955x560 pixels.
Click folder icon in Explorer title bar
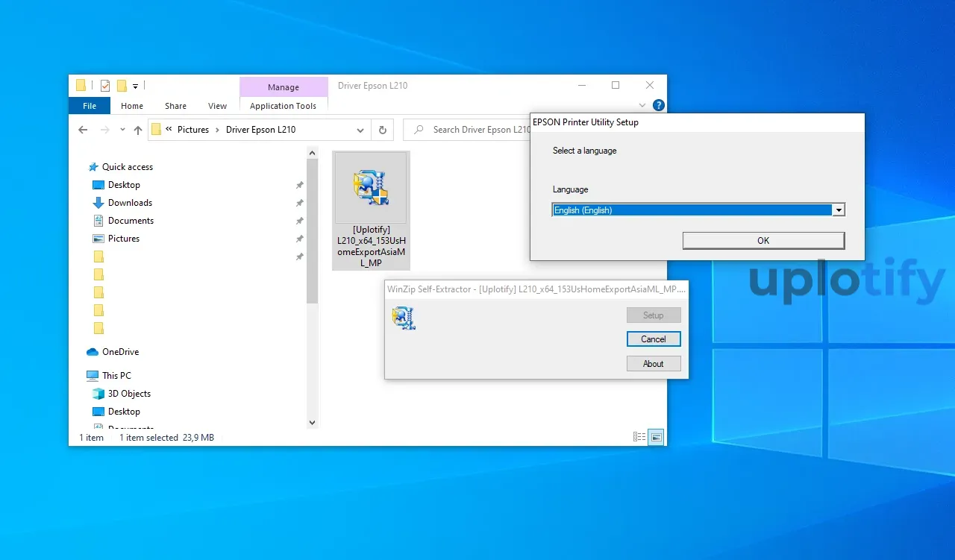[81, 86]
